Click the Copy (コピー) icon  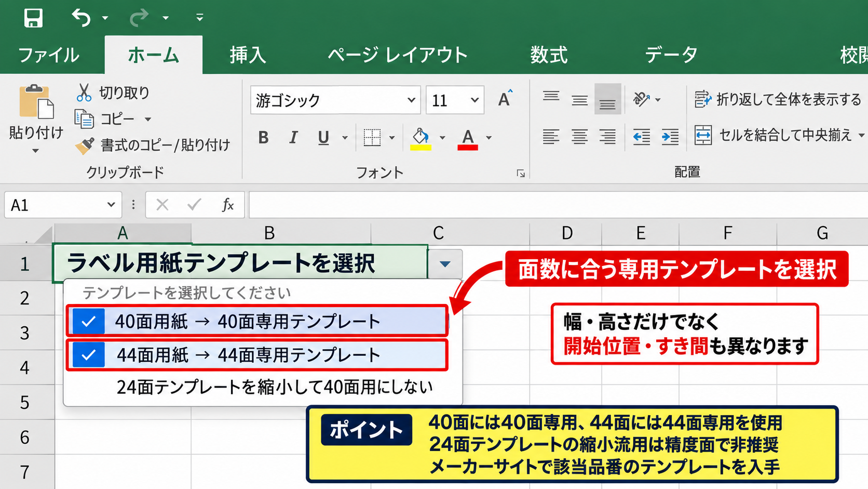(84, 119)
